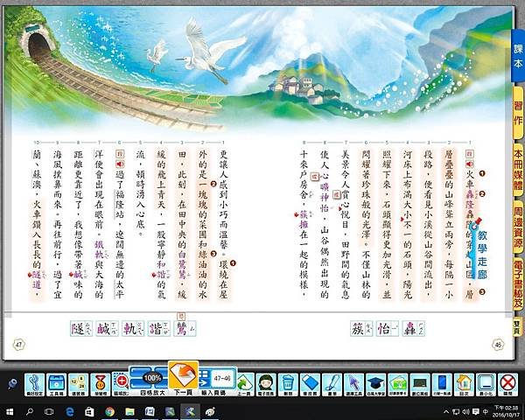This screenshot has width=525, height=420.
Task: Switch to the 課本 tab
Action: tap(518, 56)
